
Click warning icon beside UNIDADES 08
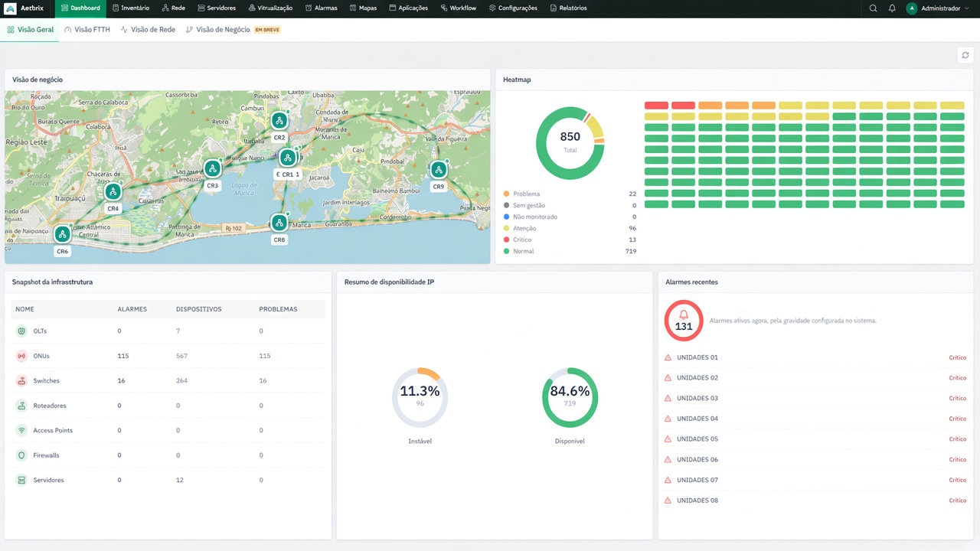(668, 500)
